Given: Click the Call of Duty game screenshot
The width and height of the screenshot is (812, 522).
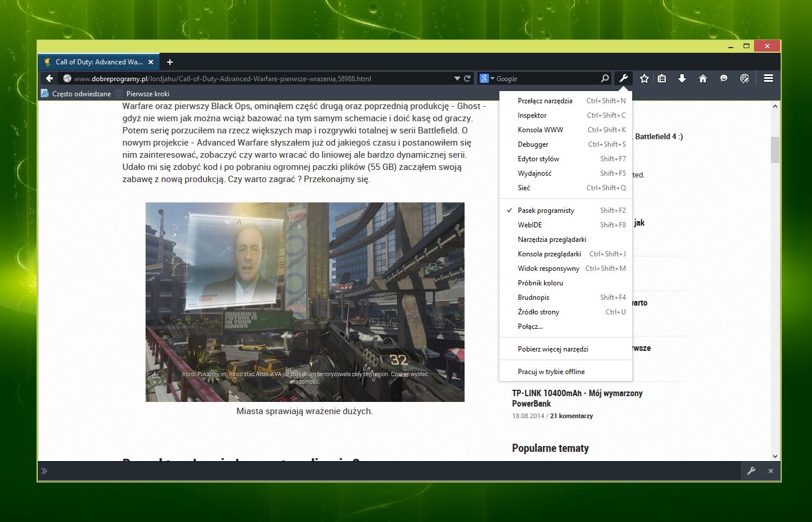Looking at the screenshot, I should pyautogui.click(x=305, y=302).
